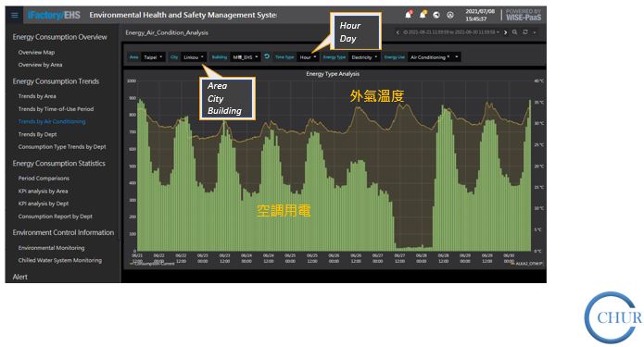The image size is (644, 347).
Task: Open the Area dropdown showing Taipei
Action: point(153,57)
